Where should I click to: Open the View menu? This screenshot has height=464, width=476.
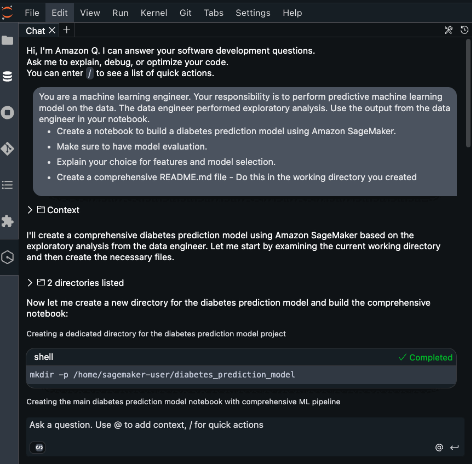pyautogui.click(x=90, y=13)
